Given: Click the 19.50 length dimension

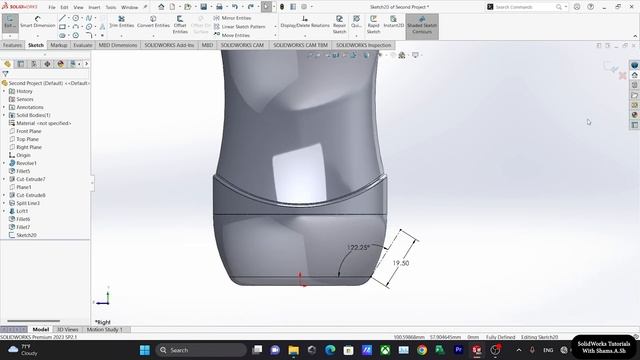Looking at the screenshot, I should click(401, 263).
